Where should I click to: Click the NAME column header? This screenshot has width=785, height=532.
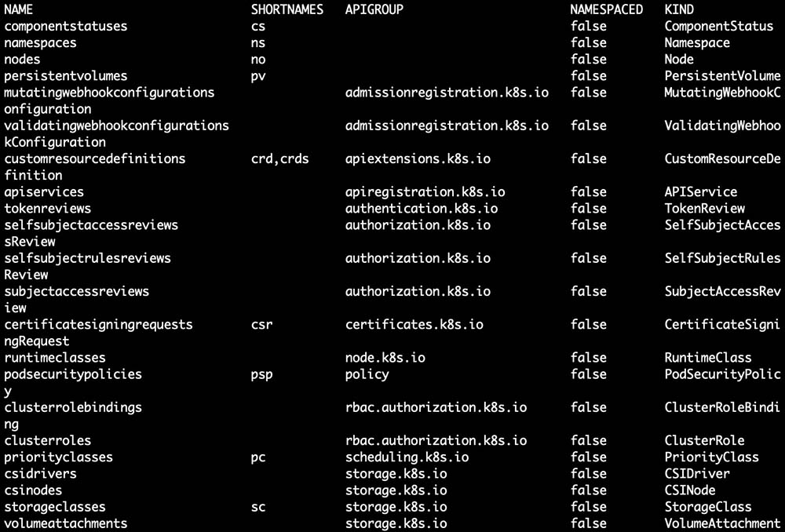[x=19, y=9]
